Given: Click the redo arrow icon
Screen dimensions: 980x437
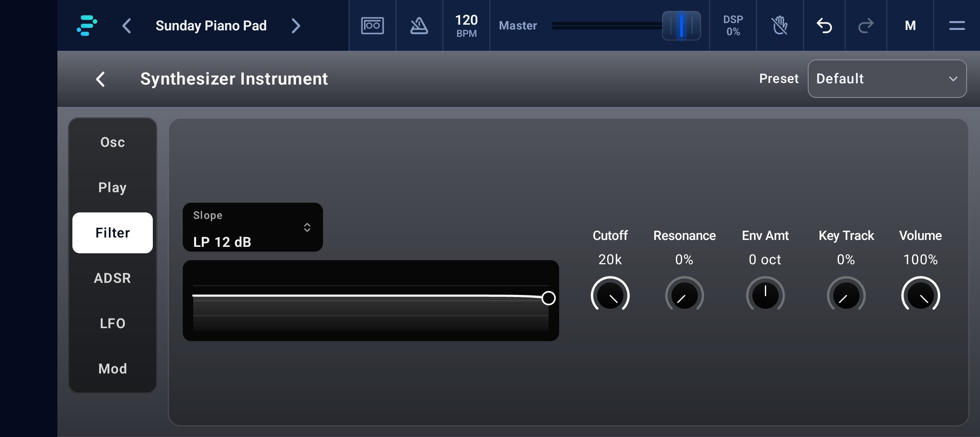Looking at the screenshot, I should pos(866,25).
